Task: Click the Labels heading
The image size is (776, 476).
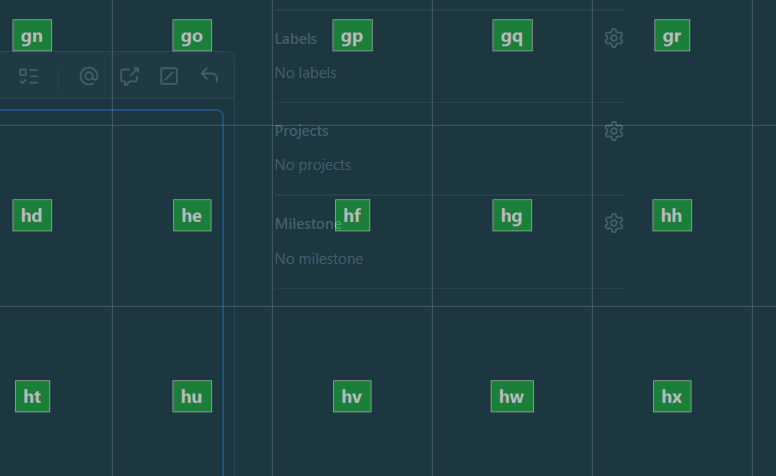Action: (296, 39)
